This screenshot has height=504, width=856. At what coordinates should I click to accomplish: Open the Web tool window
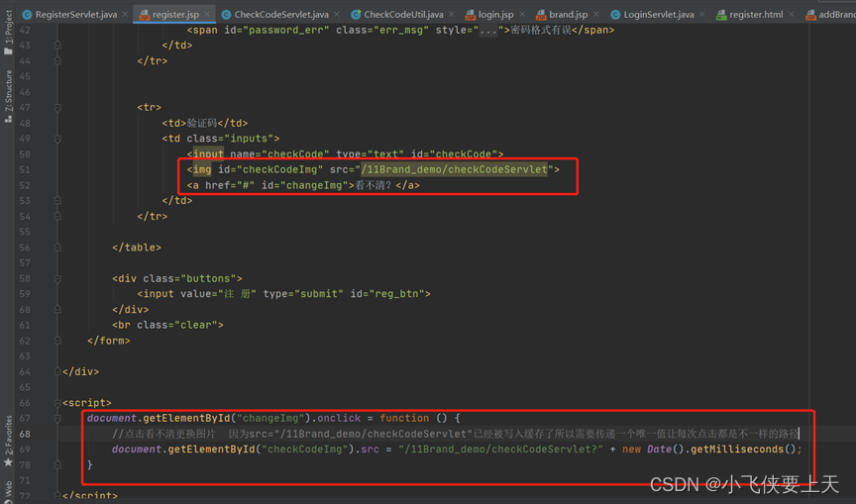[x=8, y=491]
